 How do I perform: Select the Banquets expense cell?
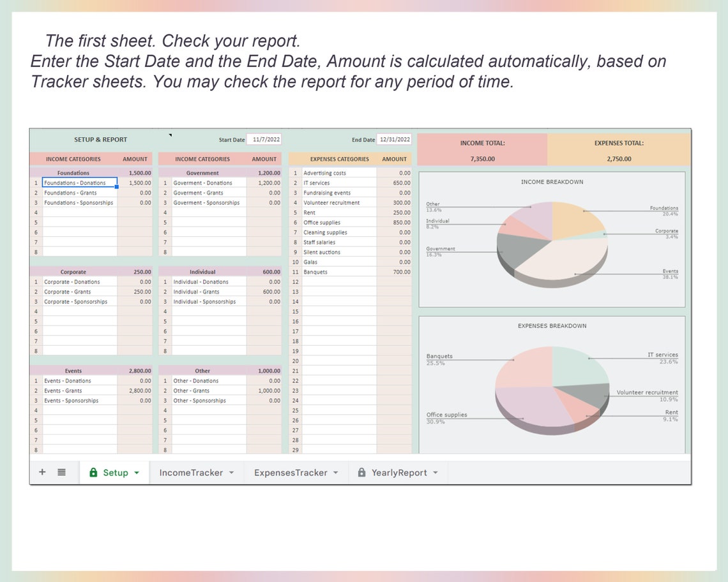coord(339,271)
